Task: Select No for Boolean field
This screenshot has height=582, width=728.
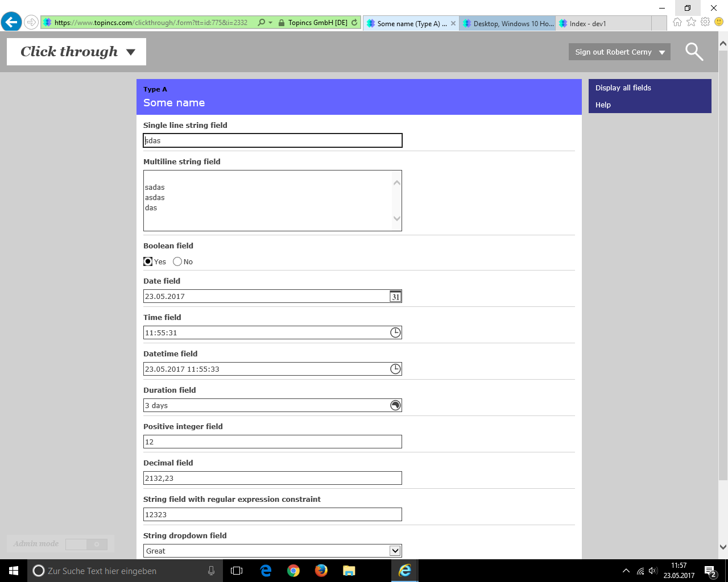Action: click(177, 261)
